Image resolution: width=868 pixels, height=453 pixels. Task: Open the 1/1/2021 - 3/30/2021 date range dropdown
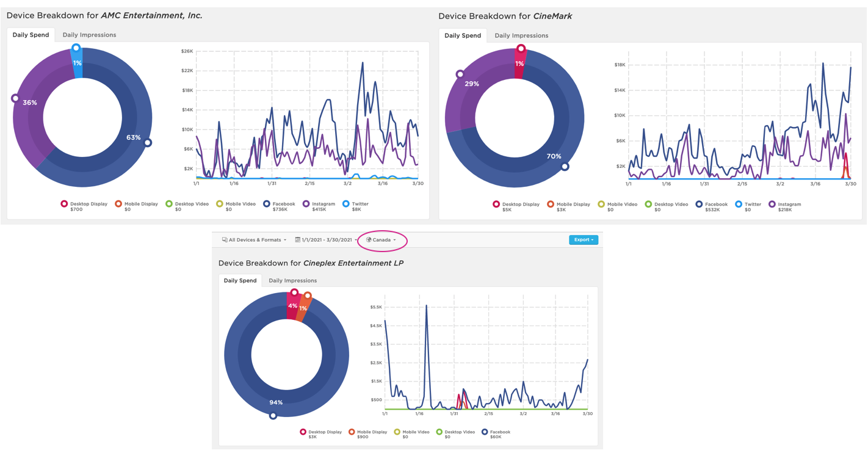point(326,240)
